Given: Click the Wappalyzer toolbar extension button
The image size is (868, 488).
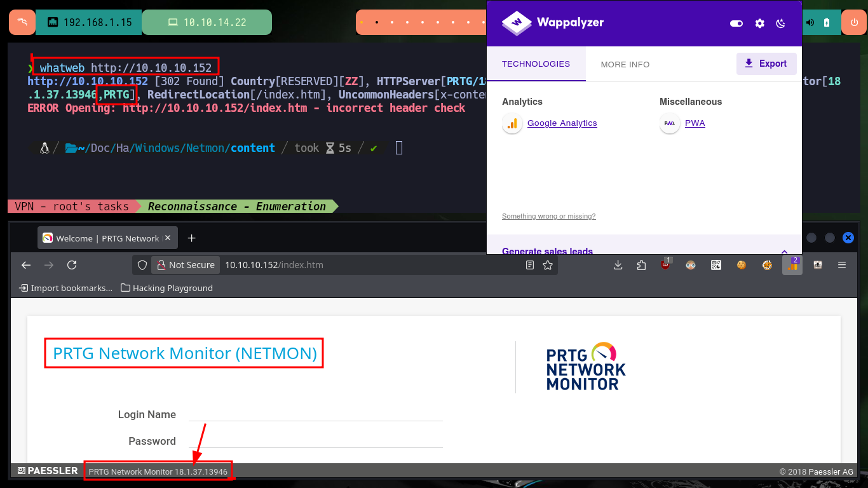Looking at the screenshot, I should pyautogui.click(x=792, y=264).
